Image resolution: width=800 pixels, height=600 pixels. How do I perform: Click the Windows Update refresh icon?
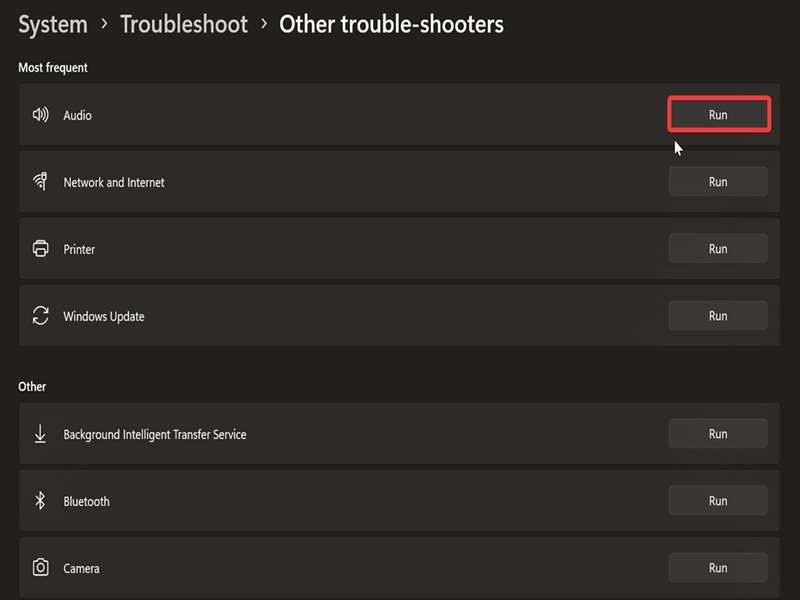click(40, 315)
